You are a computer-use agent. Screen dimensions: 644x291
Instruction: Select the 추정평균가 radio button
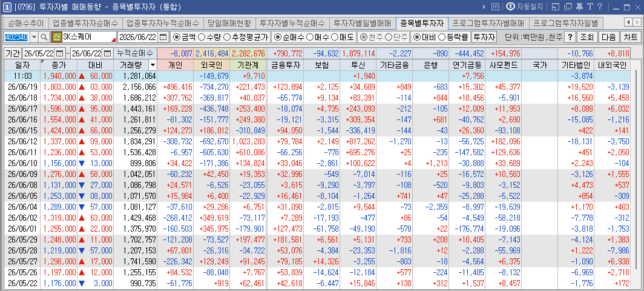tap(226, 37)
